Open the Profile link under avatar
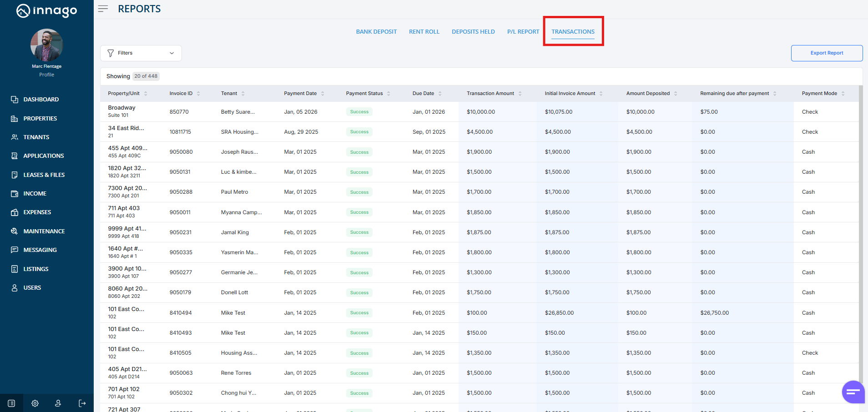Image resolution: width=868 pixels, height=412 pixels. click(x=46, y=75)
